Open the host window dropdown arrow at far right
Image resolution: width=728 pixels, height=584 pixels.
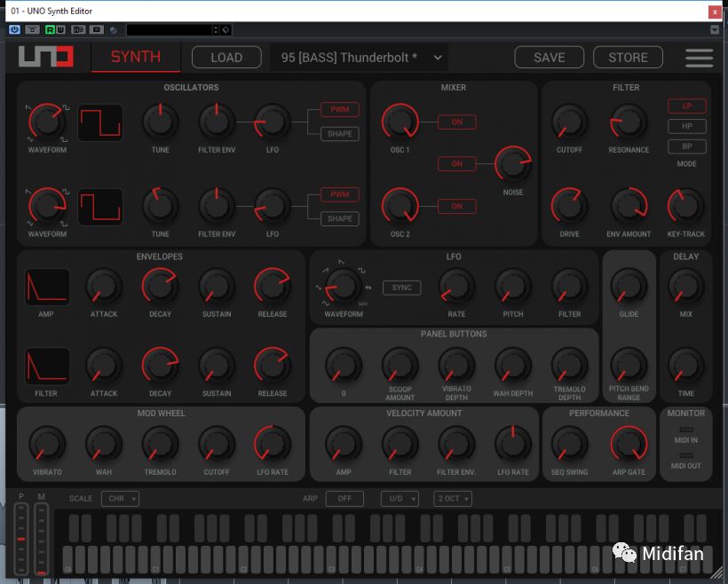(x=715, y=29)
